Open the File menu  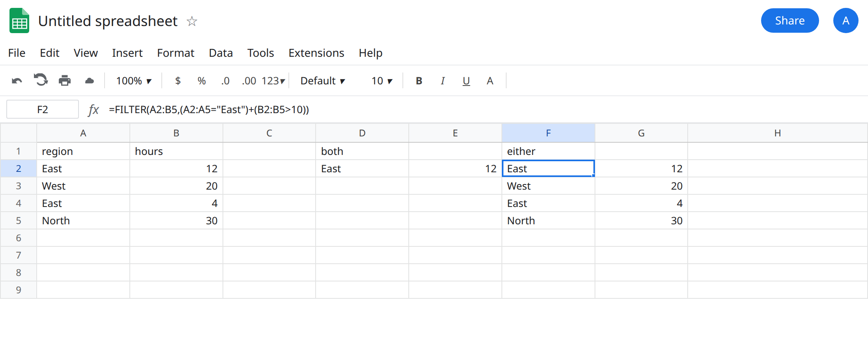pos(17,53)
